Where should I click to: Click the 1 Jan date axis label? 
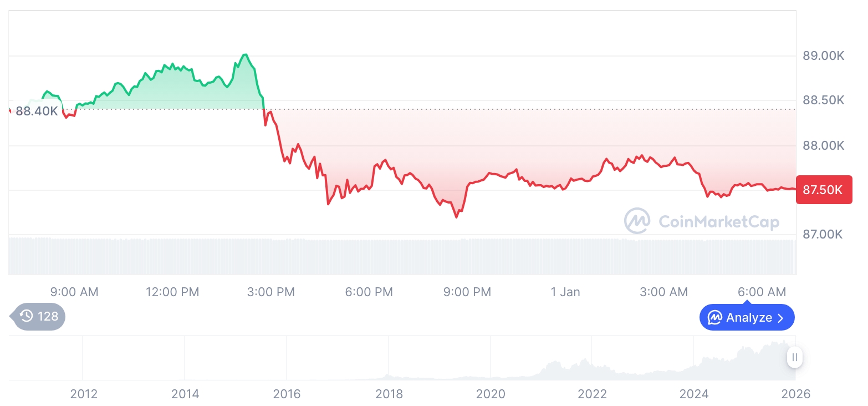coord(565,292)
